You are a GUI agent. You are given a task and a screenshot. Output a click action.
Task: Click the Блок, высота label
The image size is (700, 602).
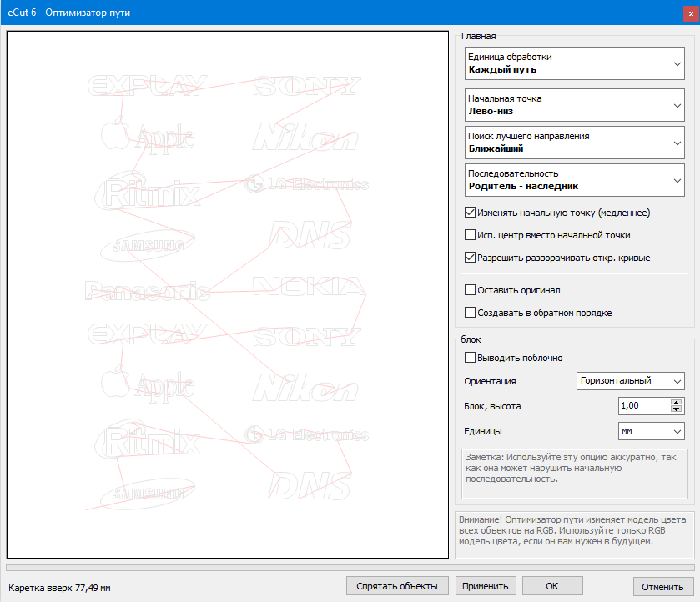tap(492, 406)
